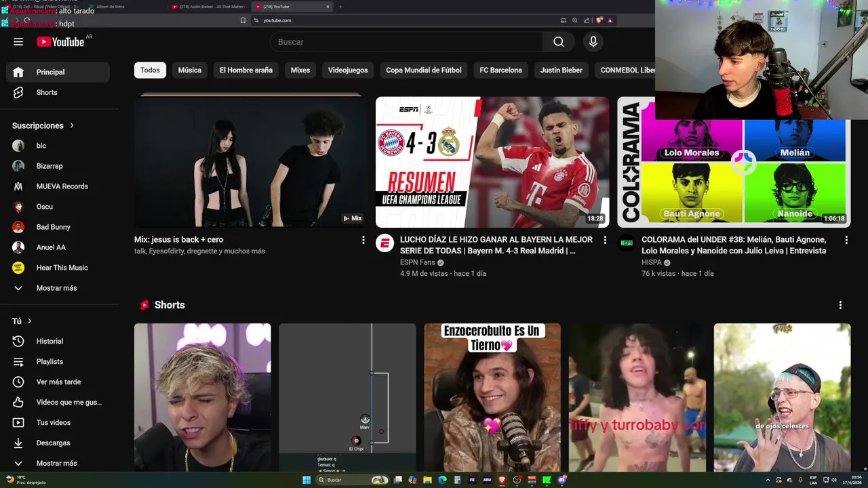Play the jesus is back Mix thumbnail
Image resolution: width=868 pixels, height=488 pixels.
(x=251, y=162)
